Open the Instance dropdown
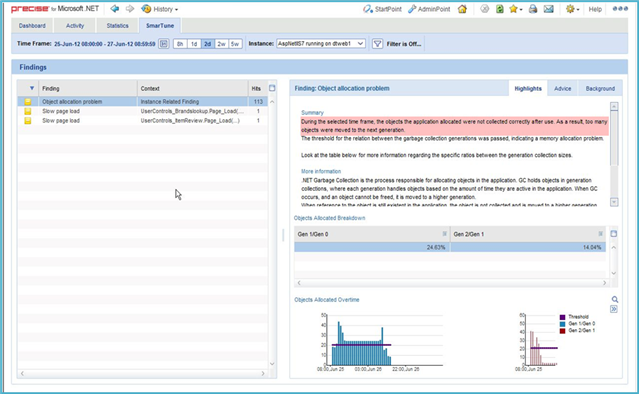639x394 pixels. click(321, 44)
